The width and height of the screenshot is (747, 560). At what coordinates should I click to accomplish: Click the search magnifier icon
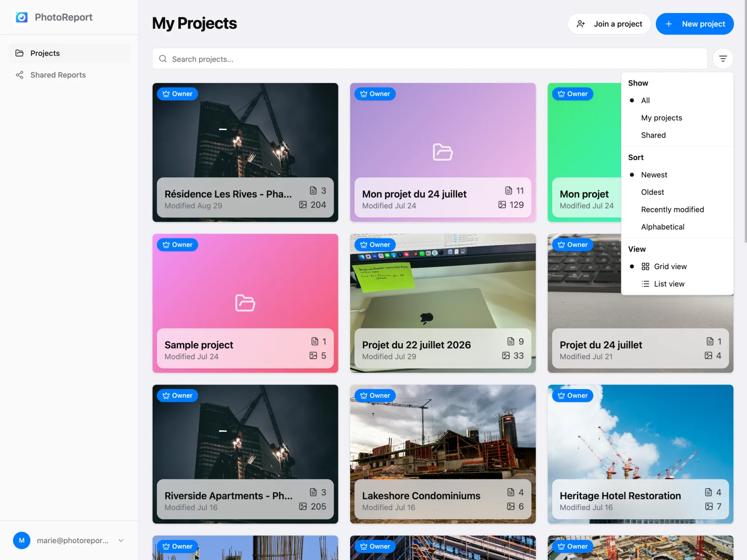[x=163, y=59]
